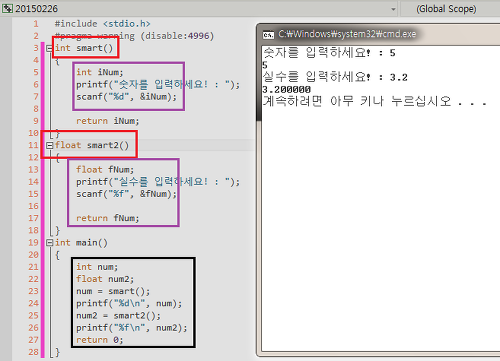Click the scanf("%f", &fNum); line
This screenshot has height=361, width=500.
[x=126, y=194]
